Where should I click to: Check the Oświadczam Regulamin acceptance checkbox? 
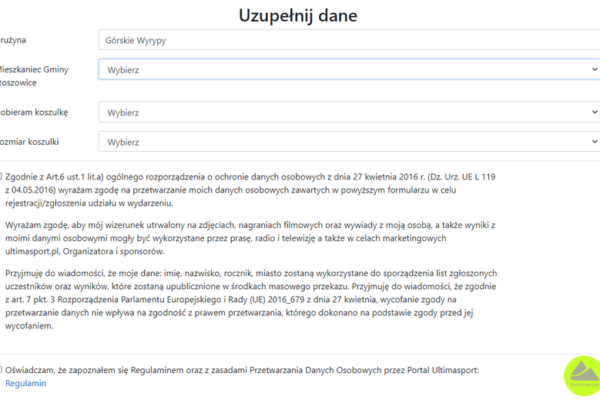click(1, 370)
